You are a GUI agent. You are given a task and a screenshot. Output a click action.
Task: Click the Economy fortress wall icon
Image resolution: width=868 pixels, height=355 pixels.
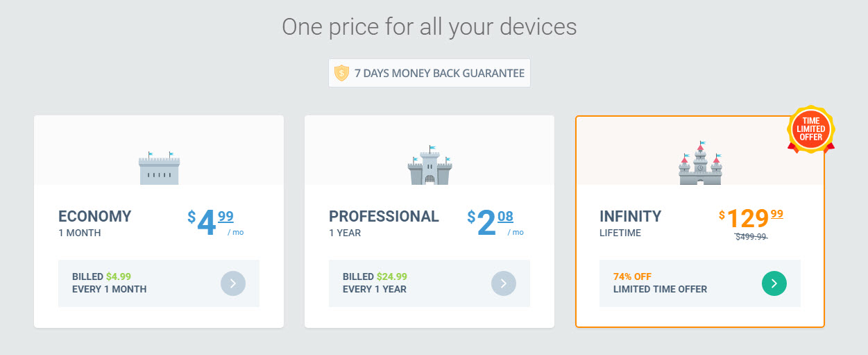pyautogui.click(x=159, y=167)
